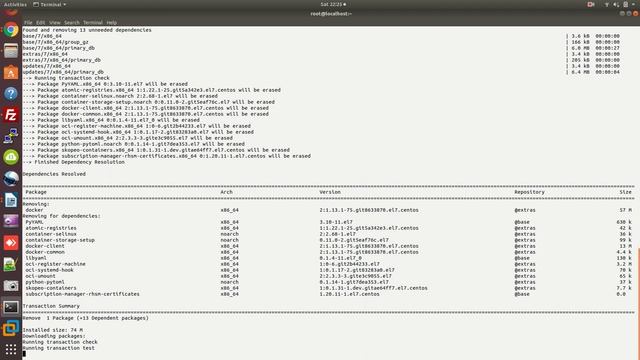Image resolution: width=640 pixels, height=360 pixels.
Task: Open the VirtualBox dock icon
Action: pos(11,328)
